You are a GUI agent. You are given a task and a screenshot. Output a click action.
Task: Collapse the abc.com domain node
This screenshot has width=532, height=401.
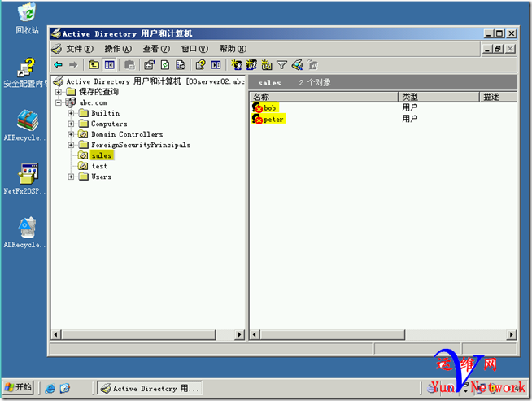[59, 102]
